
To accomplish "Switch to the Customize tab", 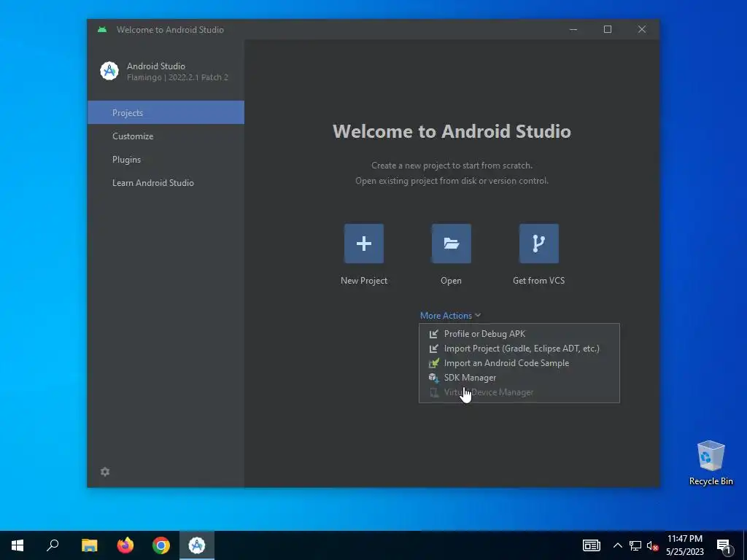I will [x=166, y=136].
